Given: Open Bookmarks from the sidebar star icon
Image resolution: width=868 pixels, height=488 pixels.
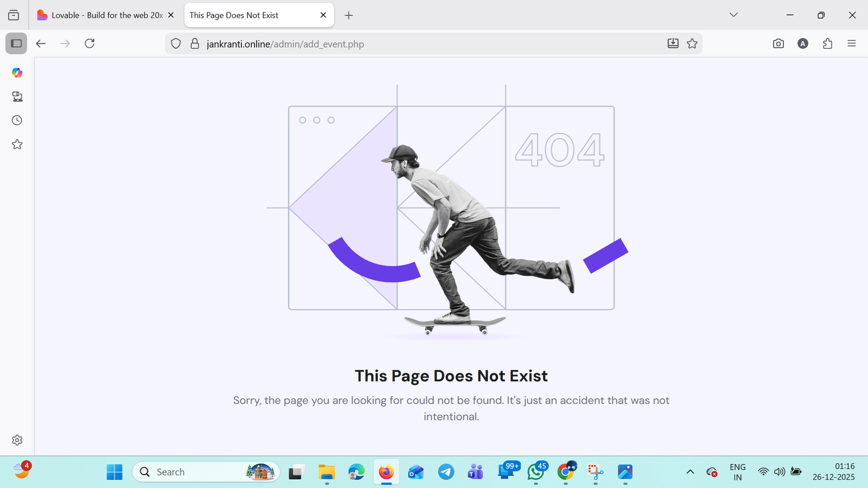Looking at the screenshot, I should click(17, 144).
